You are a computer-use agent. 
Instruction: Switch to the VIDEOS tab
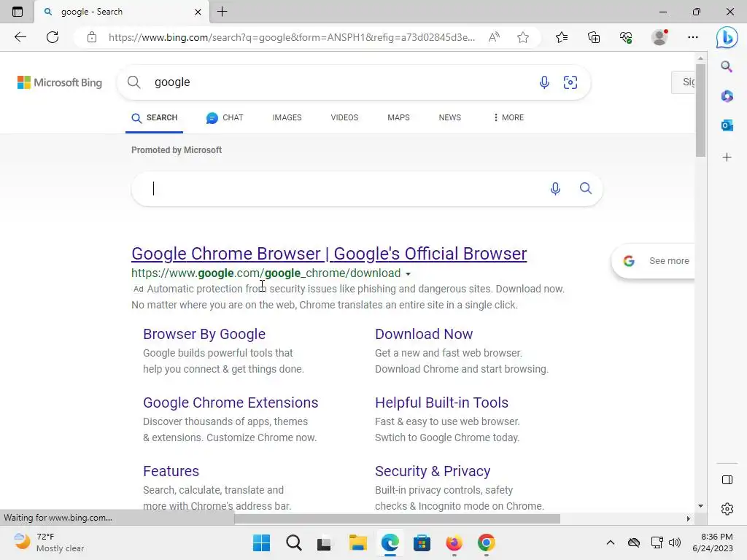[344, 117]
